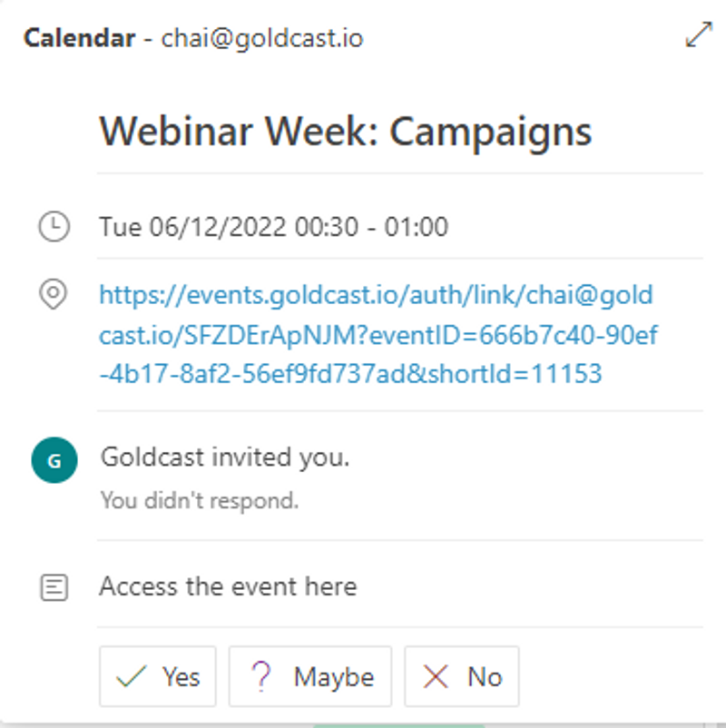Decline the invitation with No
726x728 pixels.
click(462, 677)
